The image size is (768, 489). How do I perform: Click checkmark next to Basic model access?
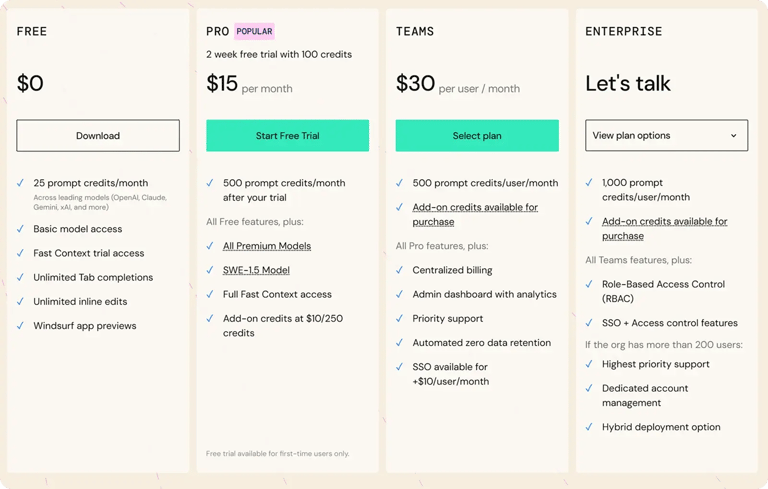click(21, 229)
